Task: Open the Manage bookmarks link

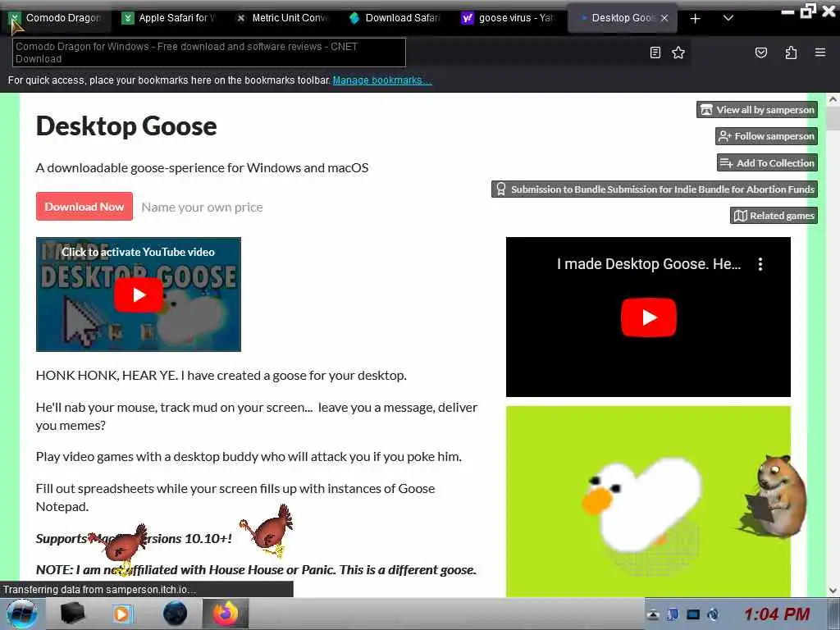Action: [x=382, y=80]
